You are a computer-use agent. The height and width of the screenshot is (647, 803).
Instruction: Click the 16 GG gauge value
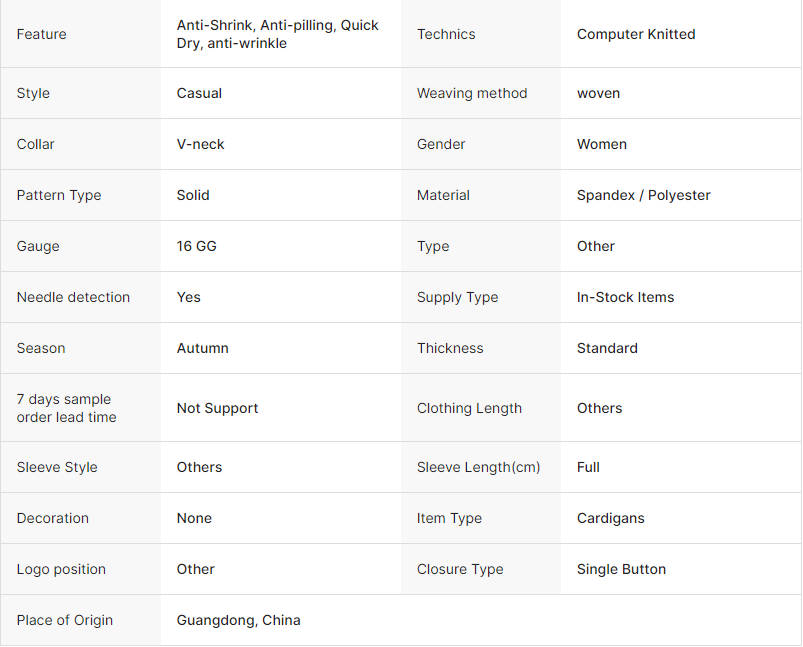pos(197,246)
